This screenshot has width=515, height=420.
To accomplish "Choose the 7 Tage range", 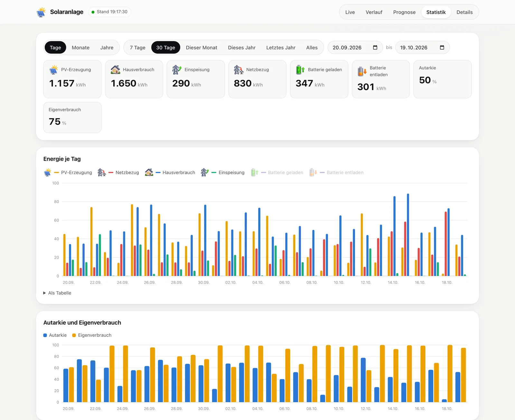I will click(137, 48).
